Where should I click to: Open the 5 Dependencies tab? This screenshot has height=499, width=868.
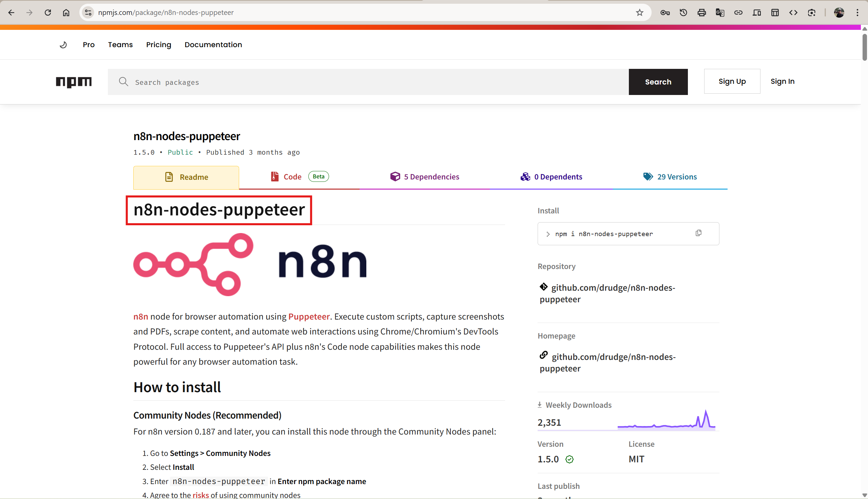tap(425, 177)
